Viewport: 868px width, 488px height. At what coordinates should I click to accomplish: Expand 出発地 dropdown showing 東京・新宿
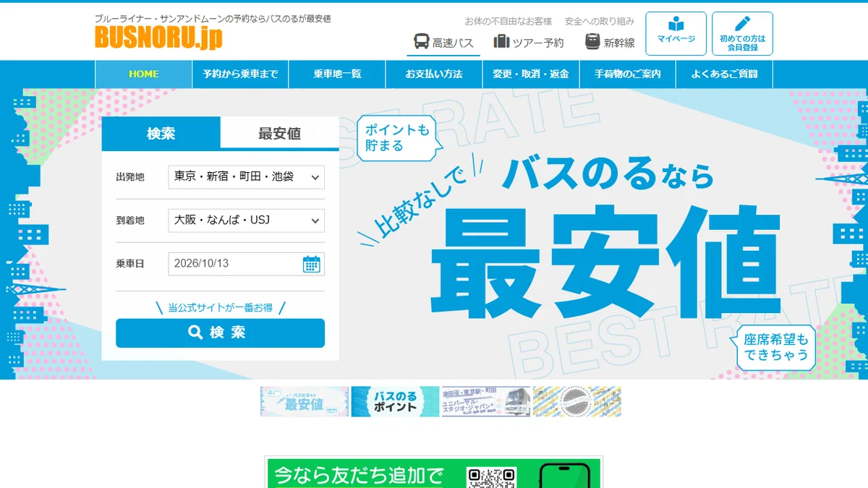point(246,177)
